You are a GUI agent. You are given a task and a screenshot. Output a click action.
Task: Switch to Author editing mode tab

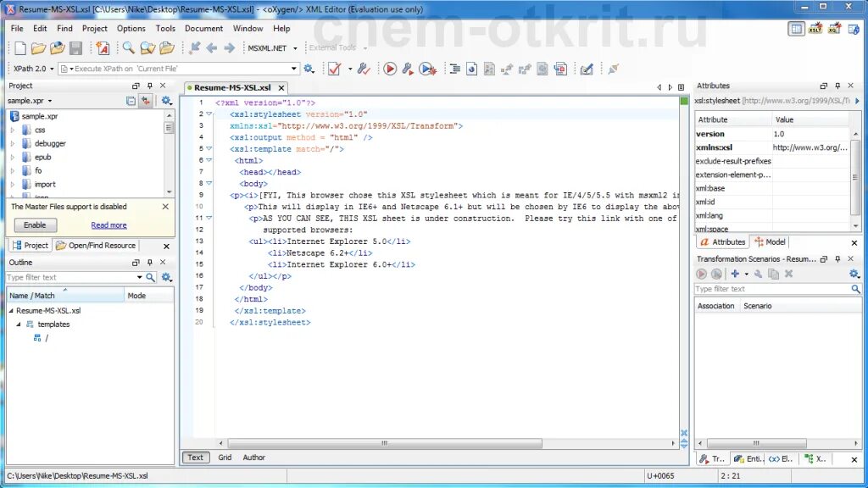point(253,457)
